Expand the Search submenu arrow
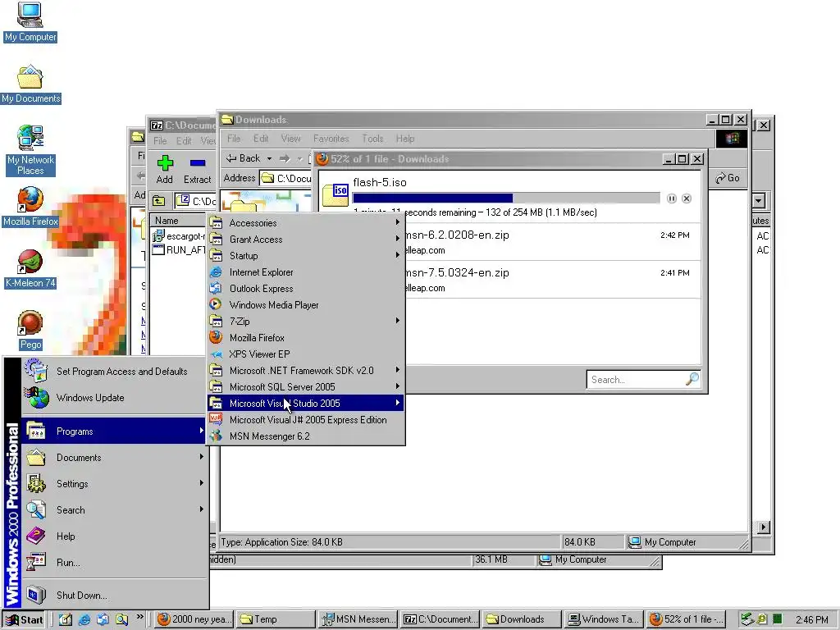This screenshot has width=840, height=630. coord(202,509)
